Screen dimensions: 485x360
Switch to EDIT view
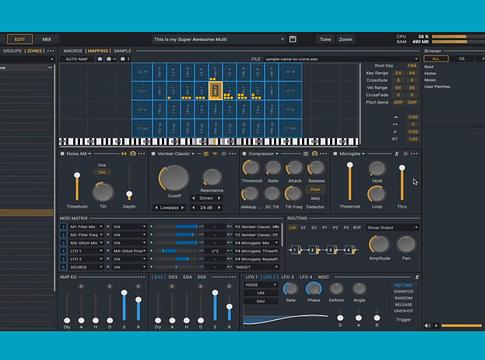point(20,39)
